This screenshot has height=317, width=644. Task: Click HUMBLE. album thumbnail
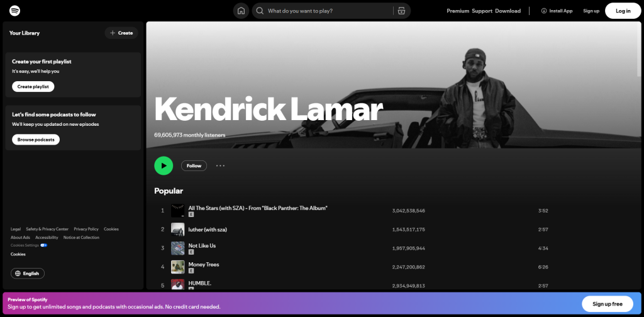pos(178,284)
